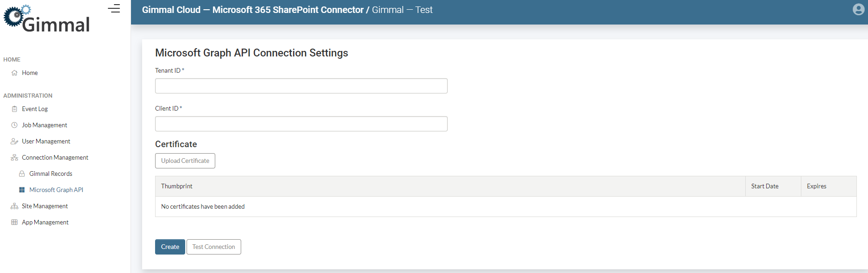Collapse the sidebar with hamburger toggle
The width and height of the screenshot is (868, 273).
(x=114, y=9)
